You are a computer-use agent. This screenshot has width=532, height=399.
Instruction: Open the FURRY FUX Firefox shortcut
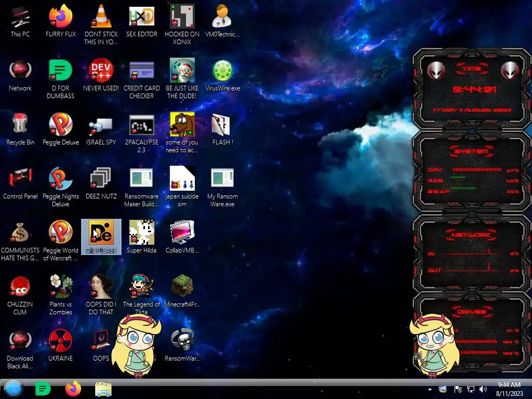(x=60, y=21)
